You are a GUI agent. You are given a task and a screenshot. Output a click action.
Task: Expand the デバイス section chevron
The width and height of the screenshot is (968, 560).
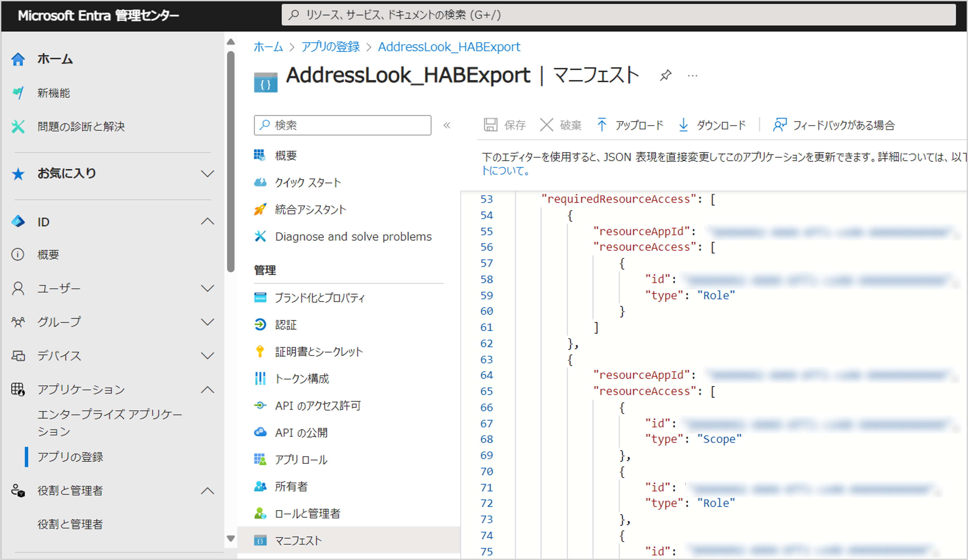point(207,356)
